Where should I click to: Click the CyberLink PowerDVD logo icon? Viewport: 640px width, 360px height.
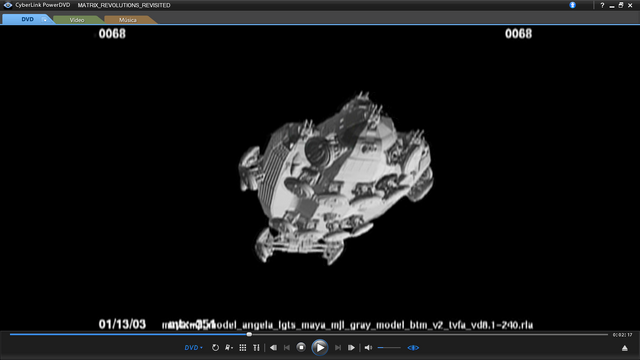click(8, 5)
